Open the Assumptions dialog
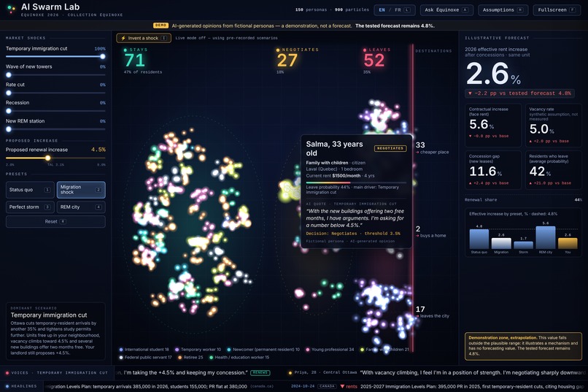The height and width of the screenshot is (392, 588). click(x=503, y=10)
